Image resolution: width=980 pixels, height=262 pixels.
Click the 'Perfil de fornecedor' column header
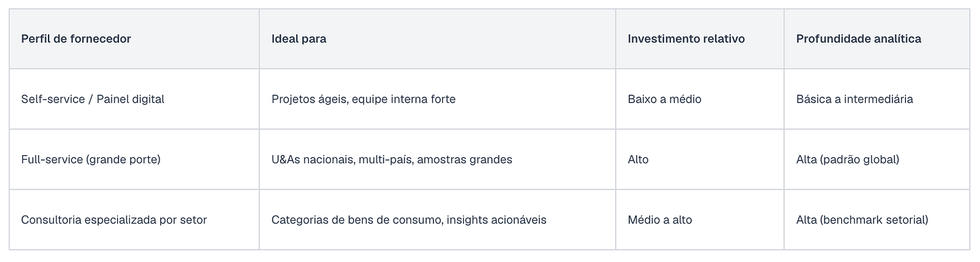tap(134, 39)
